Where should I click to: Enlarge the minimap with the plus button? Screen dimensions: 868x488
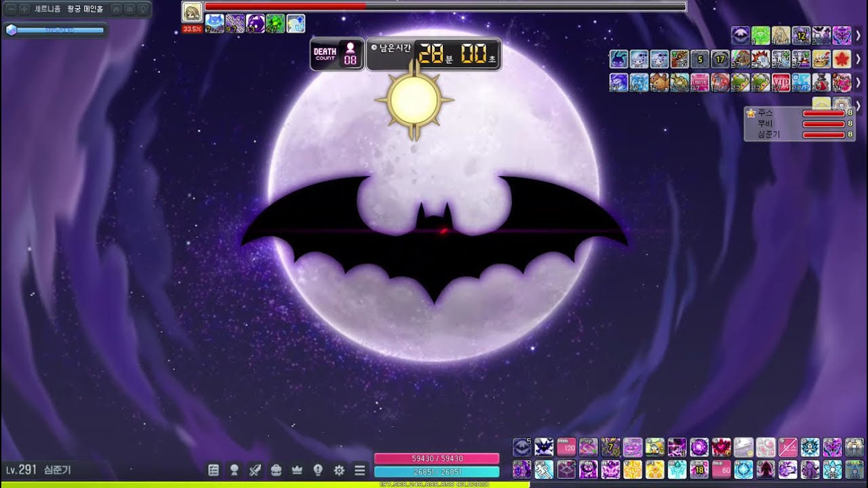click(x=24, y=9)
